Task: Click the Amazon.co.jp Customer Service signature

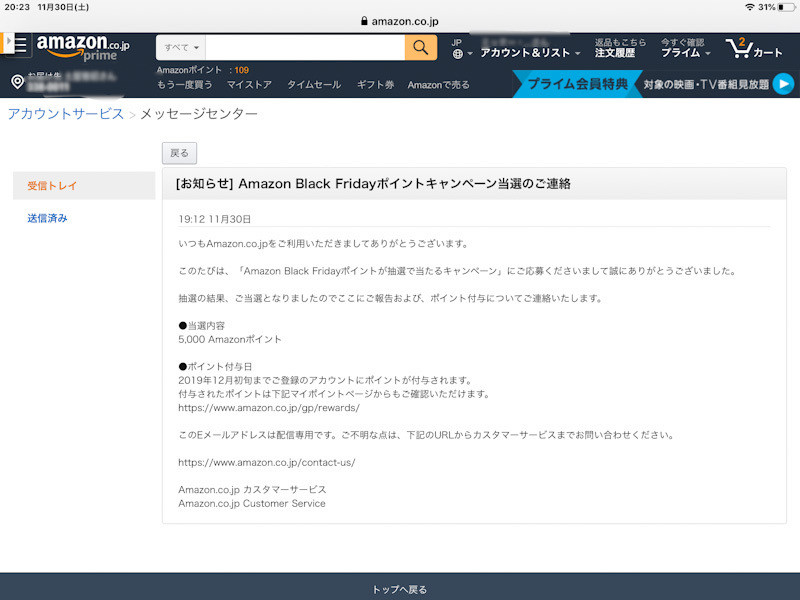Action: tap(252, 503)
